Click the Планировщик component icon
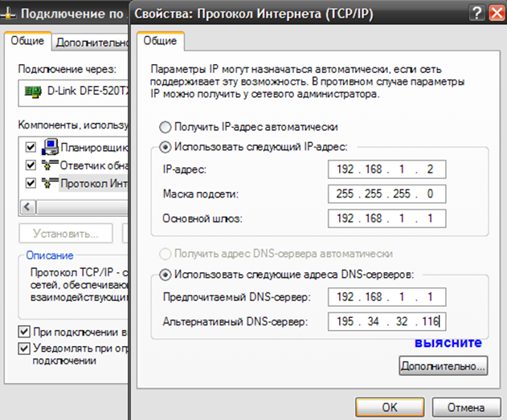This screenshot has width=507, height=420. [50, 147]
